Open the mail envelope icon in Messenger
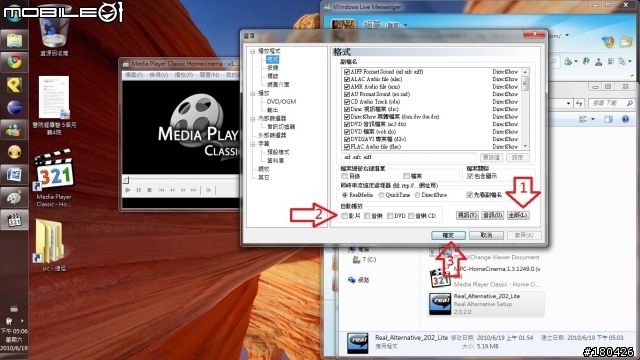Viewport: 640px width, 360px height. pyautogui.click(x=626, y=41)
